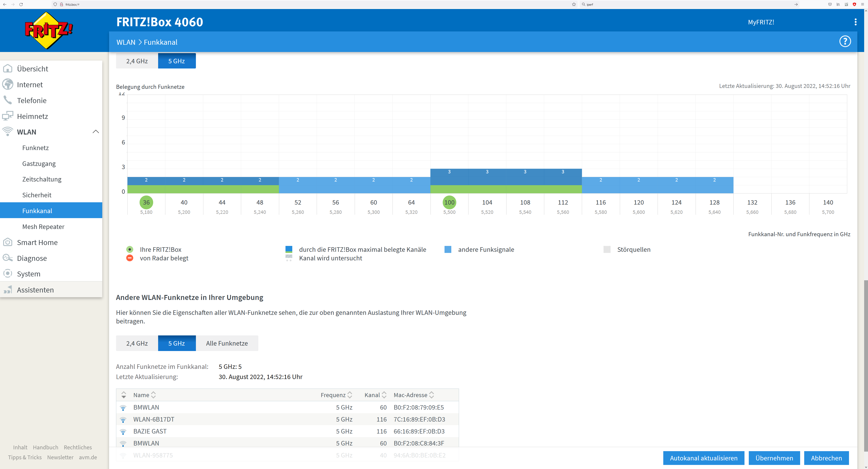This screenshot has width=868, height=469.
Task: Click the Smart Home icon
Action: [7, 242]
